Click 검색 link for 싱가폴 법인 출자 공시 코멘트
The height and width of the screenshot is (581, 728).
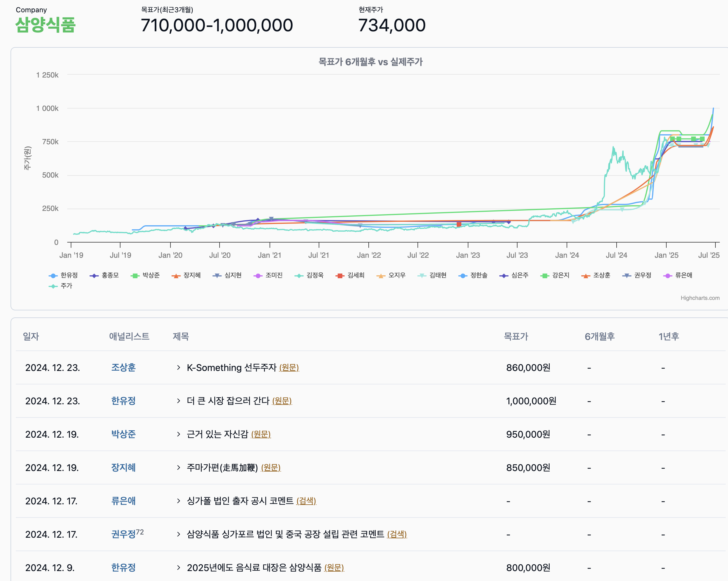306,501
